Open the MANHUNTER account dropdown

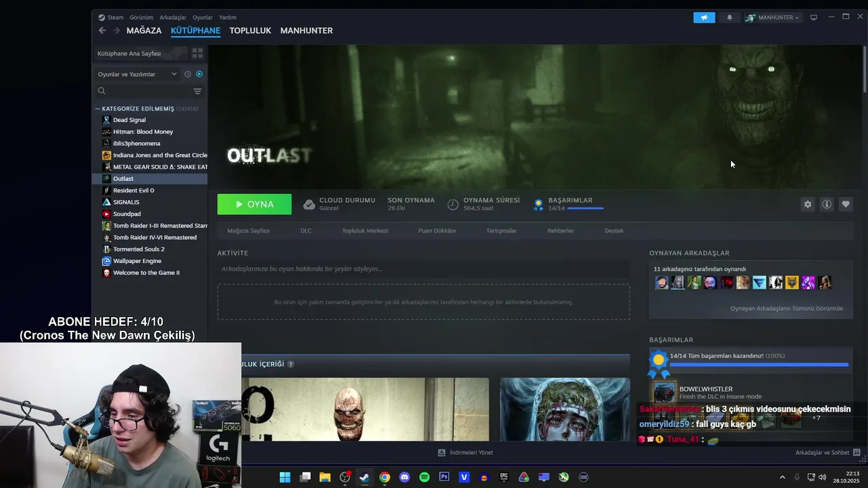point(773,18)
